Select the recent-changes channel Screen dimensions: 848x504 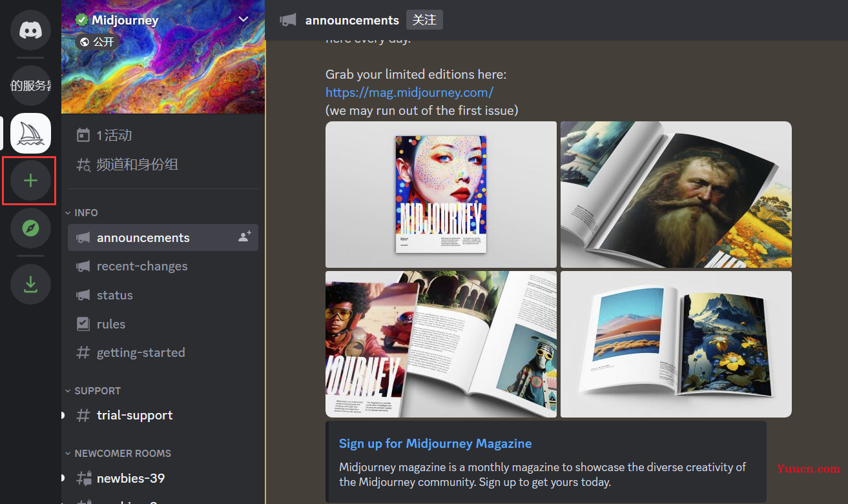[x=163, y=266]
